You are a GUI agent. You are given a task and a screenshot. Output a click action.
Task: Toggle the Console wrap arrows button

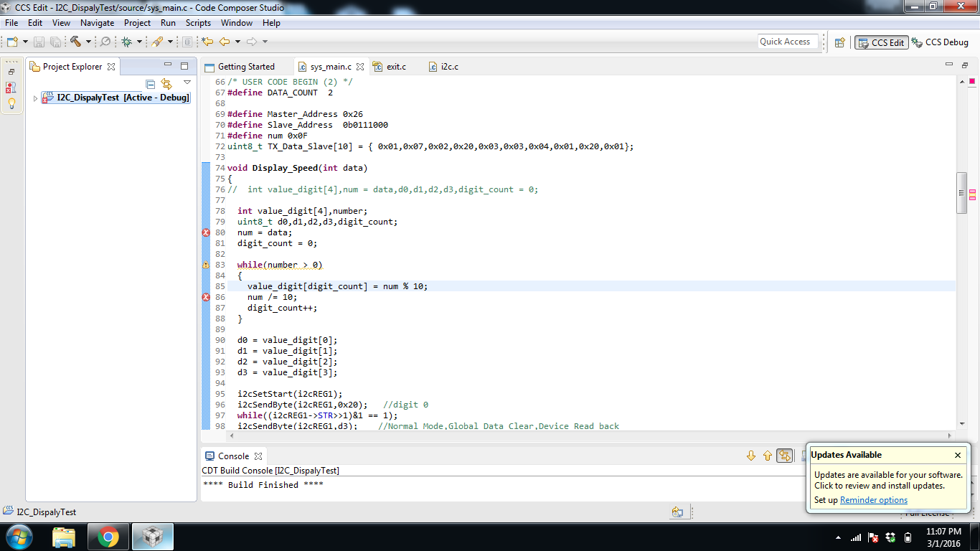785,456
